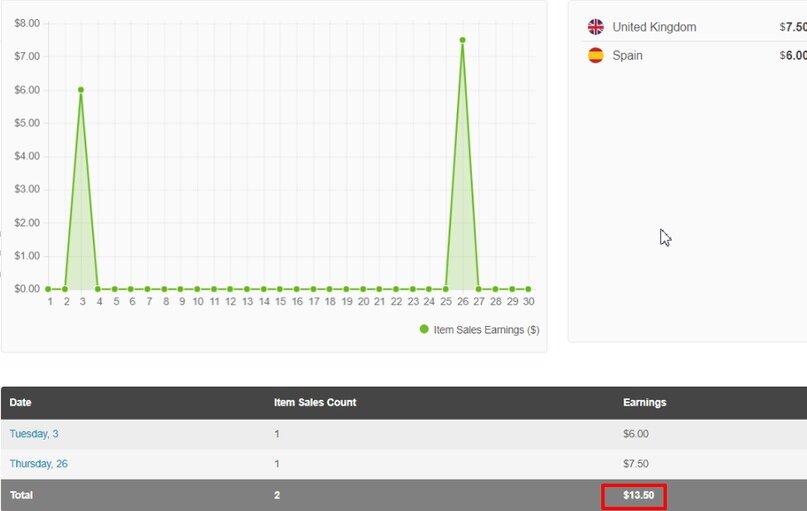Click the Total row label
This screenshot has width=807, height=511.
point(21,495)
